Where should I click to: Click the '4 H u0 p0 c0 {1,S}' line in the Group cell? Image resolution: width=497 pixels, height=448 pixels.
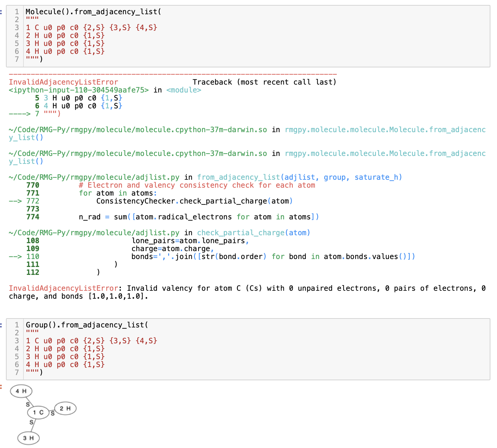tap(65, 365)
